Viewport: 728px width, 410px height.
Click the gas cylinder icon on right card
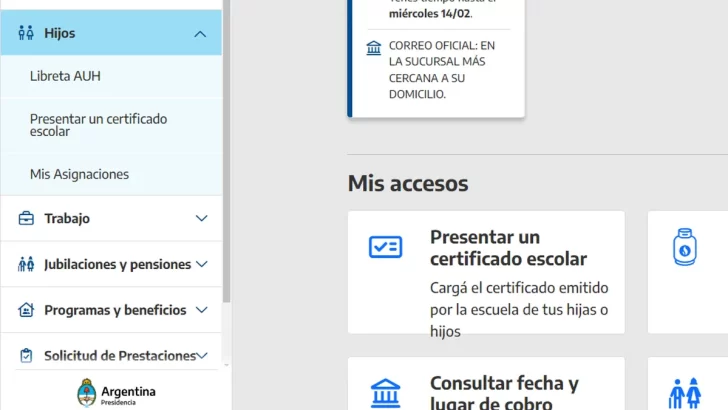(684, 247)
